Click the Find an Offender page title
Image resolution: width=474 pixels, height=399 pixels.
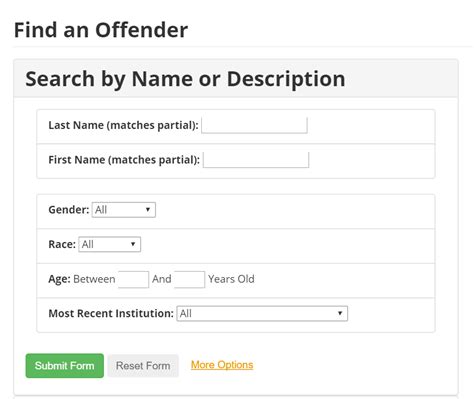tap(101, 30)
